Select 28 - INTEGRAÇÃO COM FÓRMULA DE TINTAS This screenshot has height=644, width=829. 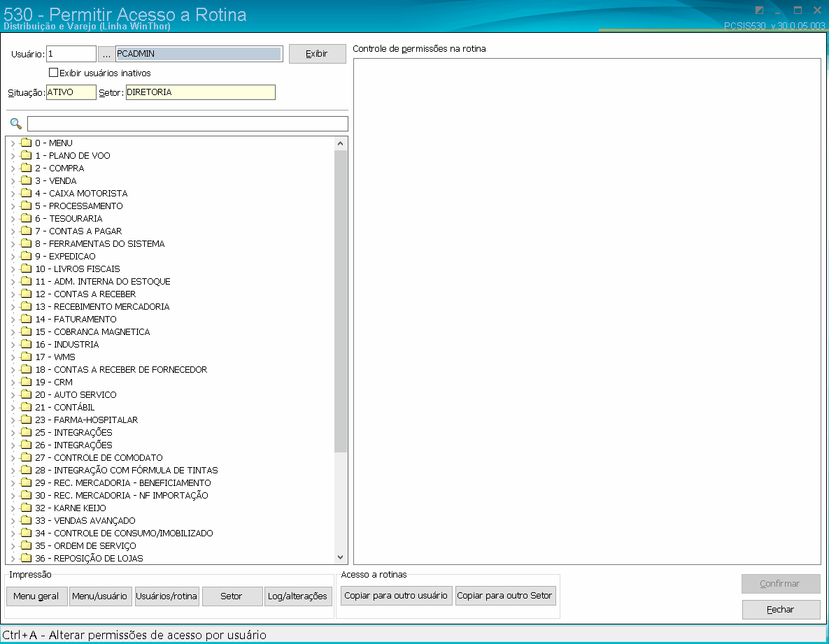click(127, 470)
